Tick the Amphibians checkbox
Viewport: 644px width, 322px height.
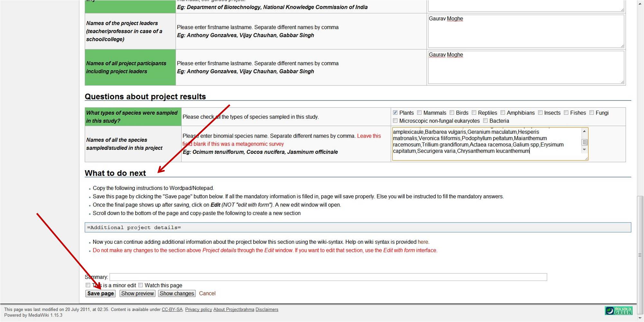click(503, 113)
